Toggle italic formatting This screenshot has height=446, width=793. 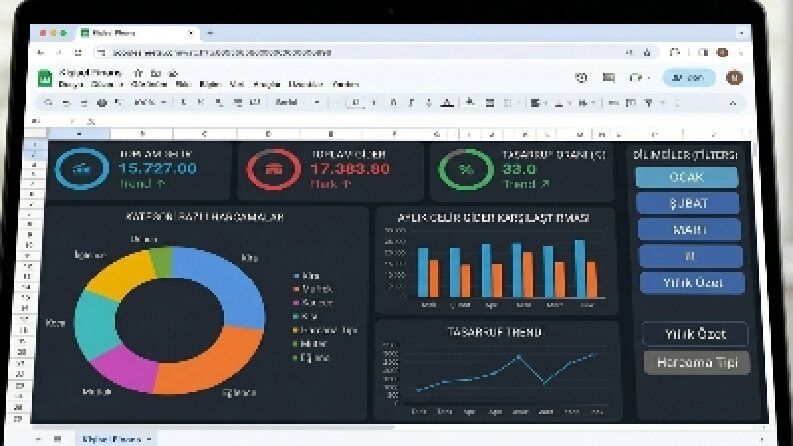(x=411, y=103)
